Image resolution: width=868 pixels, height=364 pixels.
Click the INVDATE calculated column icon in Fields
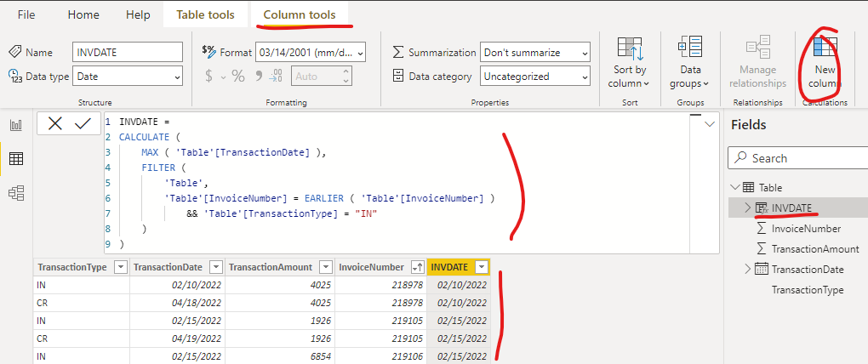click(762, 208)
